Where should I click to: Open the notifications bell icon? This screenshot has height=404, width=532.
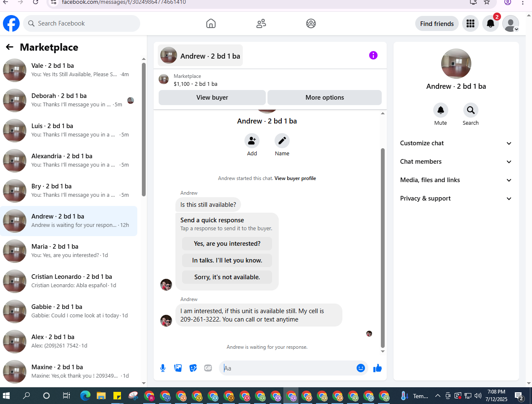(491, 23)
